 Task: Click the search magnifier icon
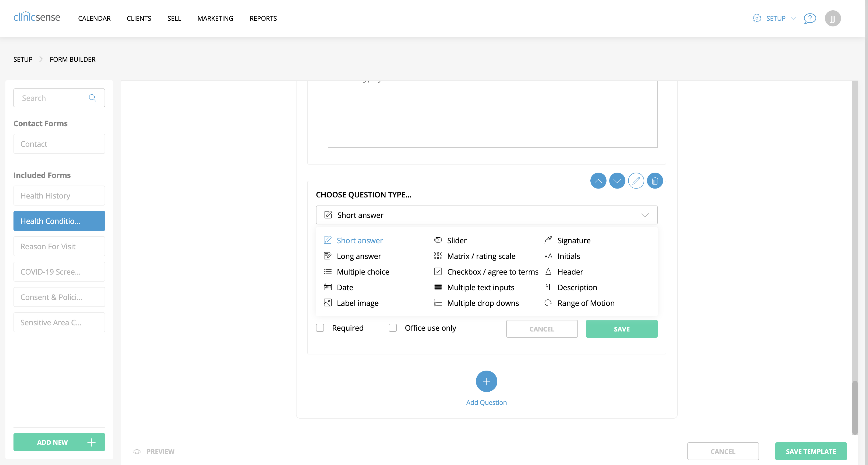pyautogui.click(x=92, y=98)
